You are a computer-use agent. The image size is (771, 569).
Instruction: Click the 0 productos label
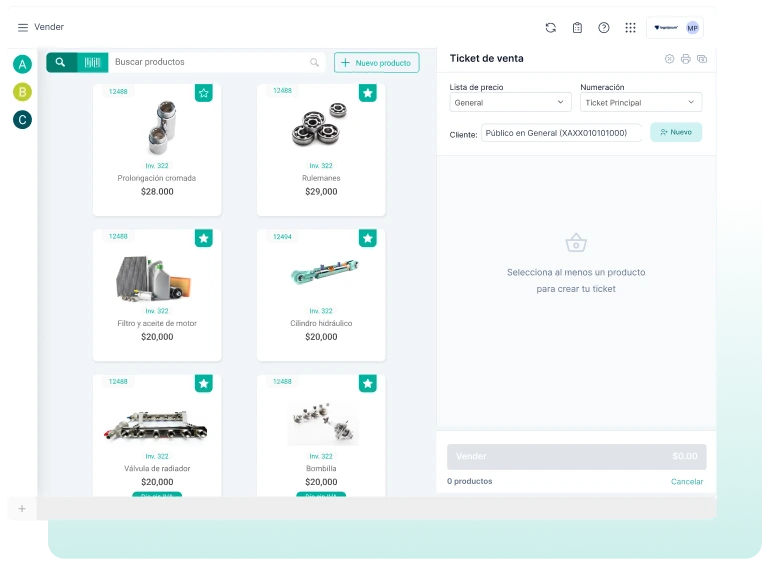[x=470, y=481]
